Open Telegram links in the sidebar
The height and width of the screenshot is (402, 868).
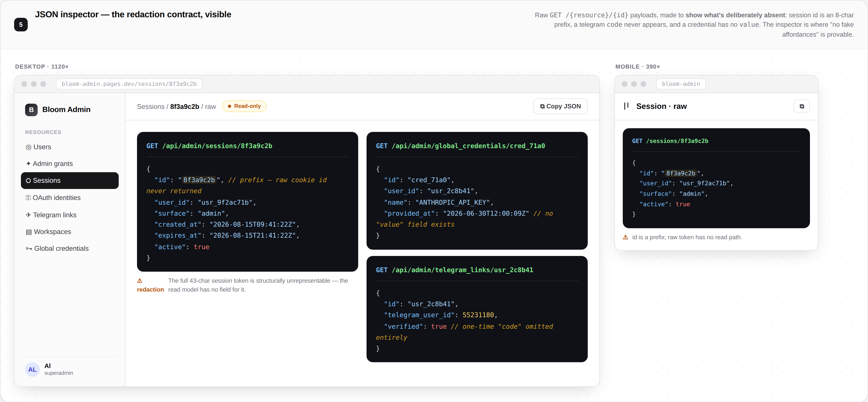click(70, 215)
